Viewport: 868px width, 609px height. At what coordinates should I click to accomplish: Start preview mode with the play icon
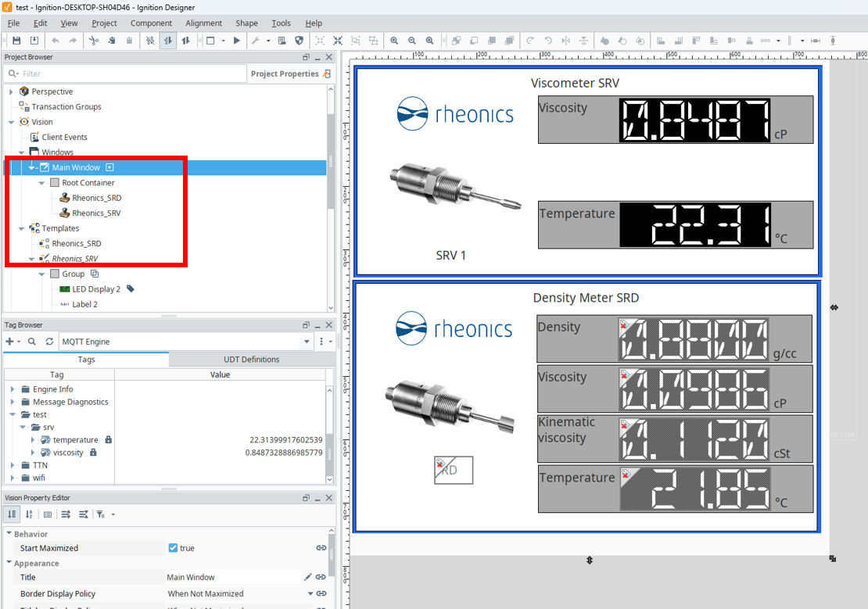point(237,41)
